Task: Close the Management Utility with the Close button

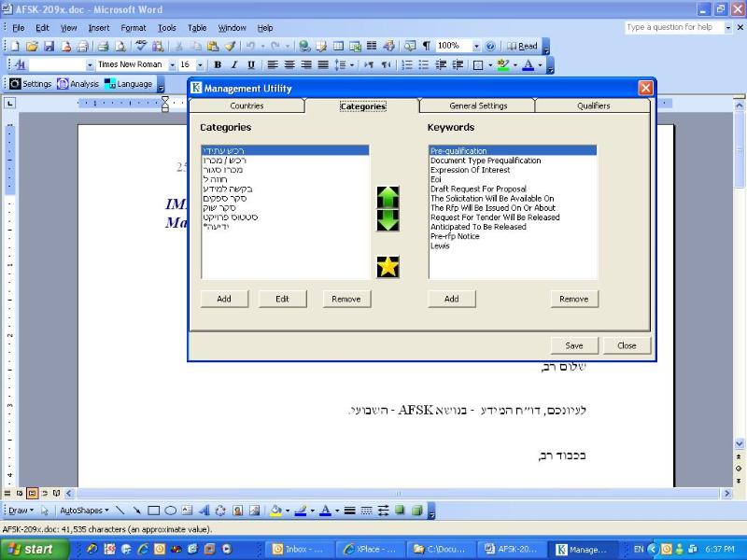Action: coord(627,345)
